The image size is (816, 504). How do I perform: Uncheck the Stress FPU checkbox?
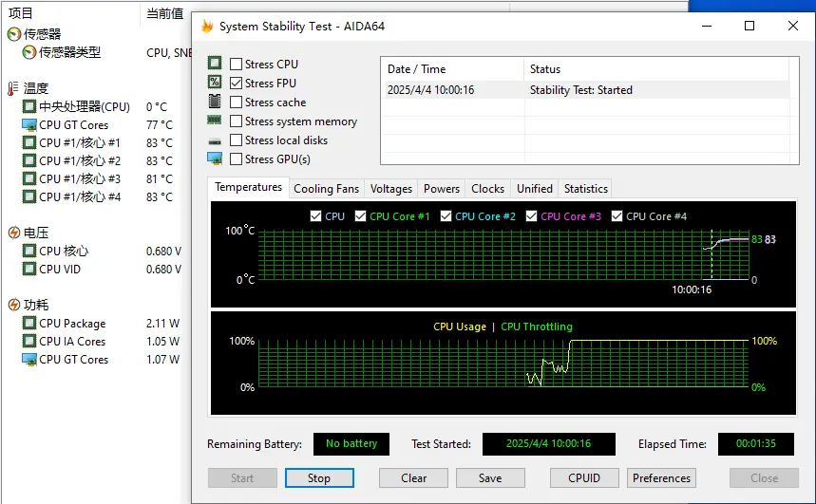pyautogui.click(x=236, y=84)
